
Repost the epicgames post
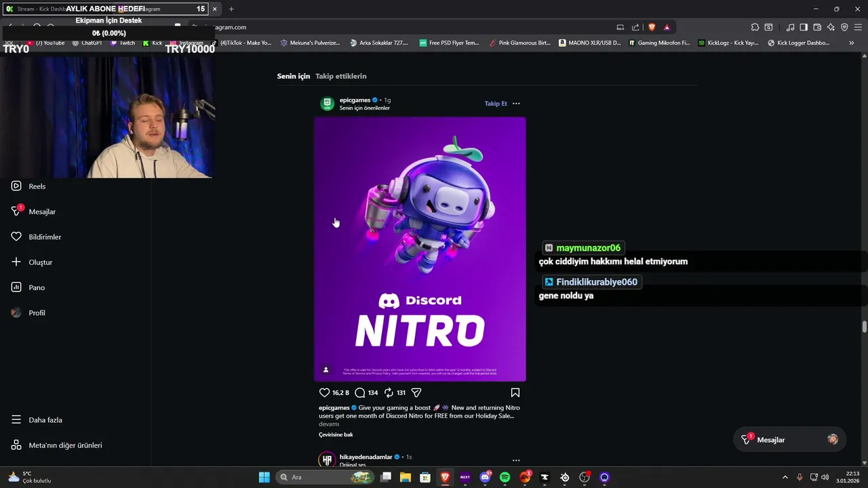tap(389, 392)
